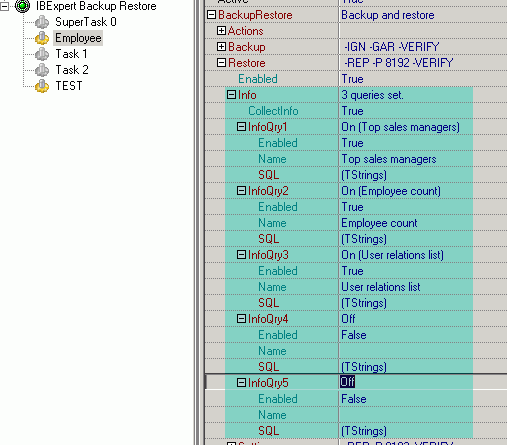This screenshot has width=507, height=445.
Task: Click the 'On (User relations list)' value
Action: 392,255
